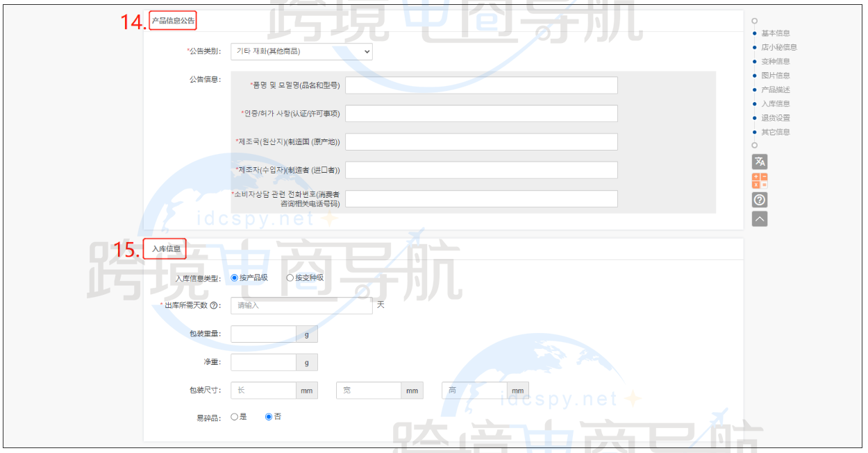This screenshot has height=453, width=868.
Task: Click the translate (文A) sidebar icon
Action: pyautogui.click(x=759, y=161)
